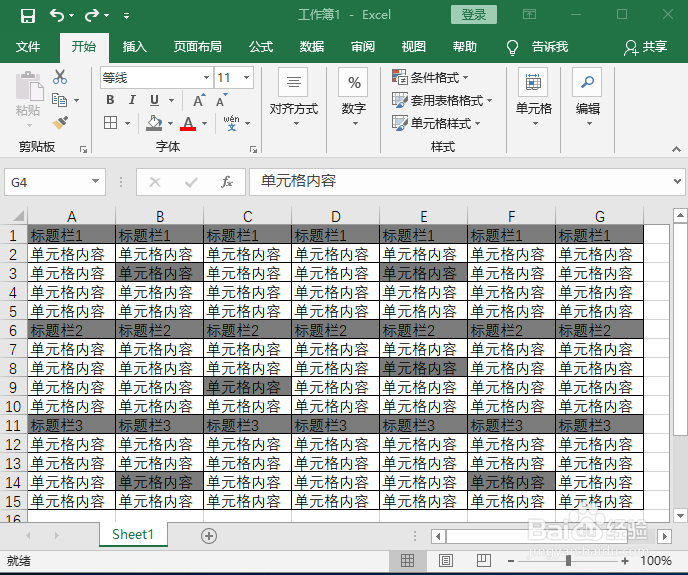
Task: Switch to the 插入 Insert tab
Action: 135,47
